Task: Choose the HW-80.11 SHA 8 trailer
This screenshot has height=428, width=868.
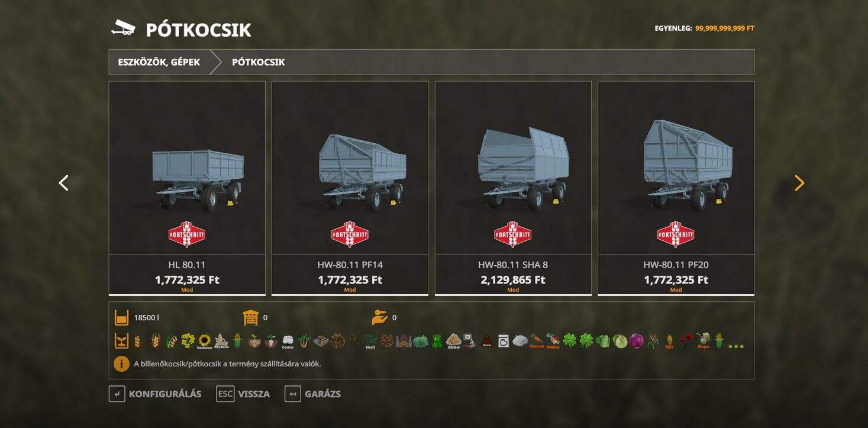Action: (513, 188)
